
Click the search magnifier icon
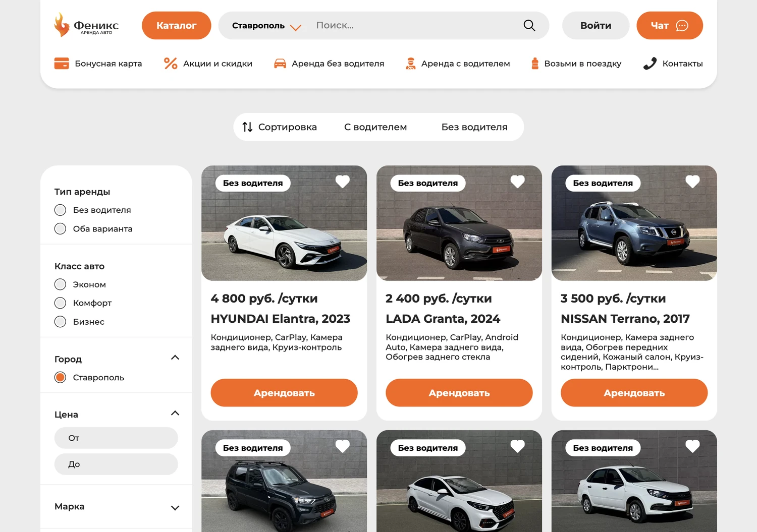pos(529,25)
